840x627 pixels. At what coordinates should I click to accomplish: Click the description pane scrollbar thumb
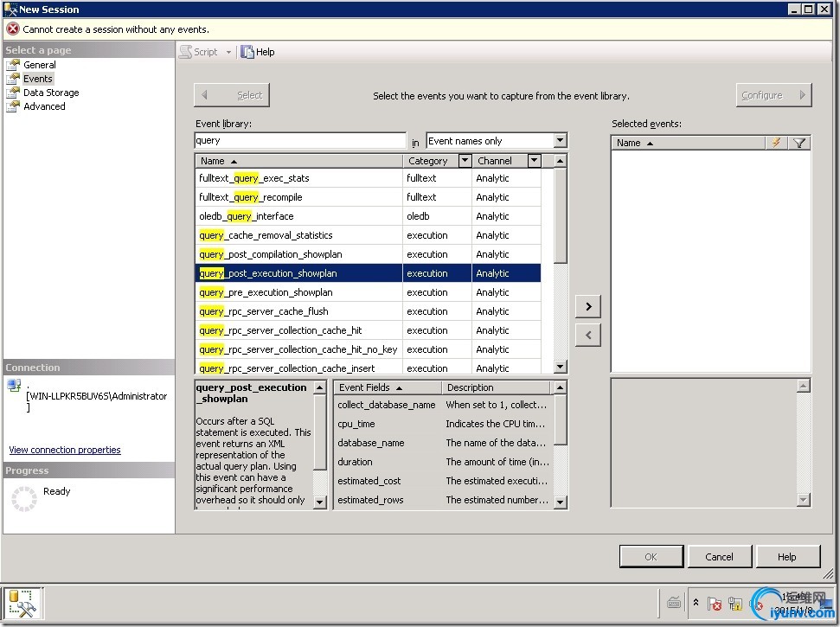pyautogui.click(x=320, y=432)
